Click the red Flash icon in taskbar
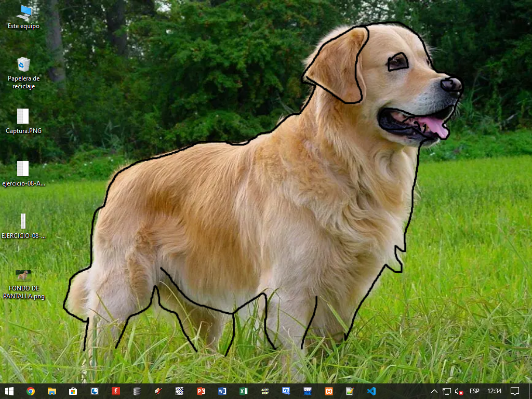 [x=116, y=391]
